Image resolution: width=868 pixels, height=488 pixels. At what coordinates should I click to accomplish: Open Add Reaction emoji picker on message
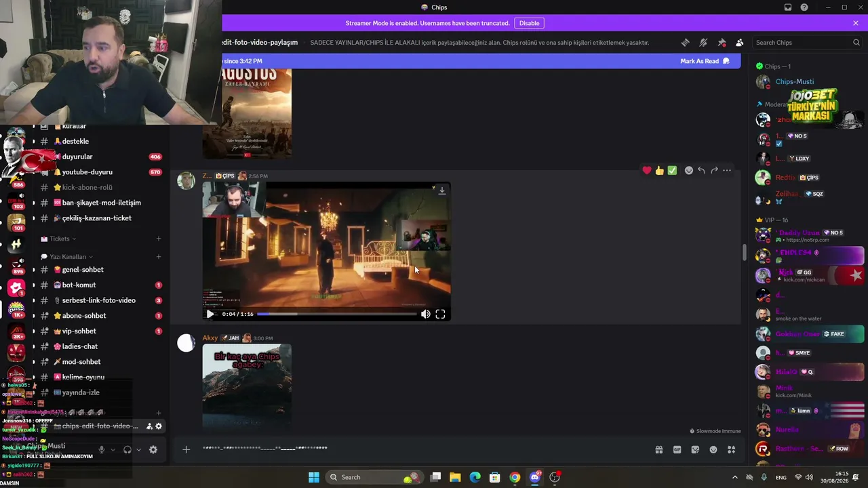coord(689,171)
